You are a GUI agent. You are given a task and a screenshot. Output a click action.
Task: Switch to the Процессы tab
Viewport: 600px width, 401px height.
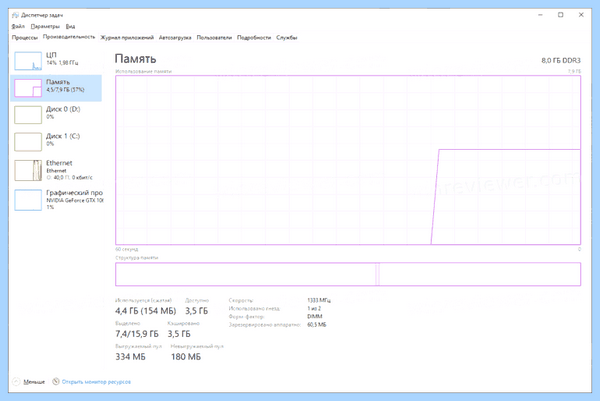pos(24,37)
